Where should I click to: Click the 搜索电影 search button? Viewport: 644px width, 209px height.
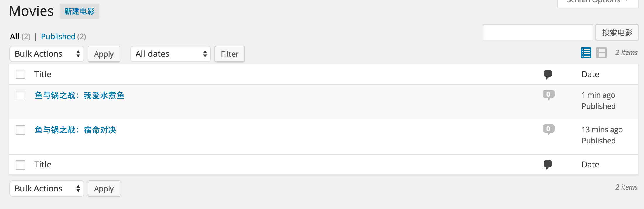[617, 32]
